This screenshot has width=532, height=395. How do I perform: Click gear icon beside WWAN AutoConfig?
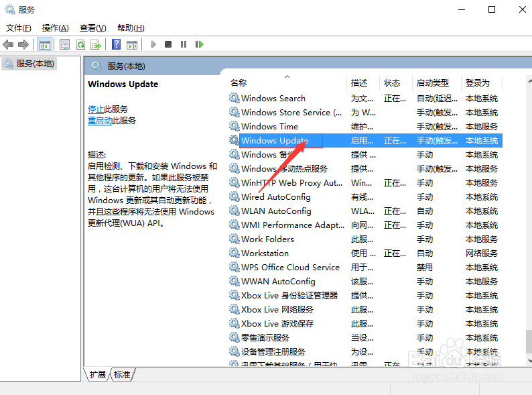tap(234, 281)
